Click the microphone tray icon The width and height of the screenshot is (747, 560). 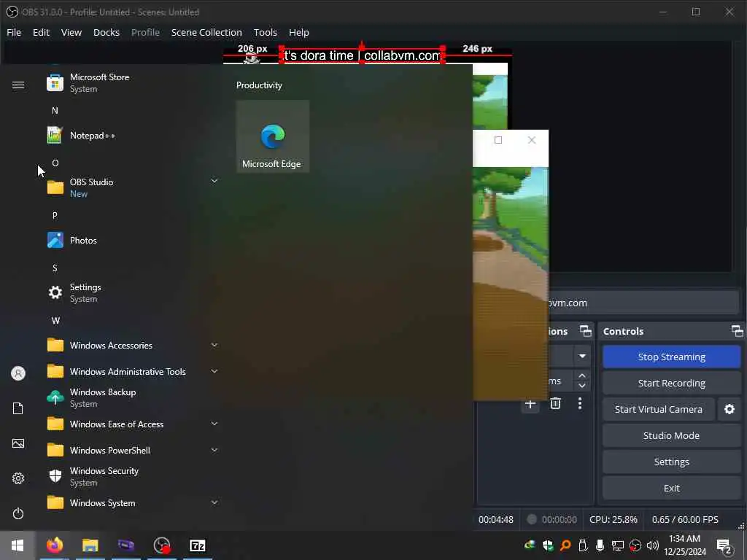(x=600, y=545)
